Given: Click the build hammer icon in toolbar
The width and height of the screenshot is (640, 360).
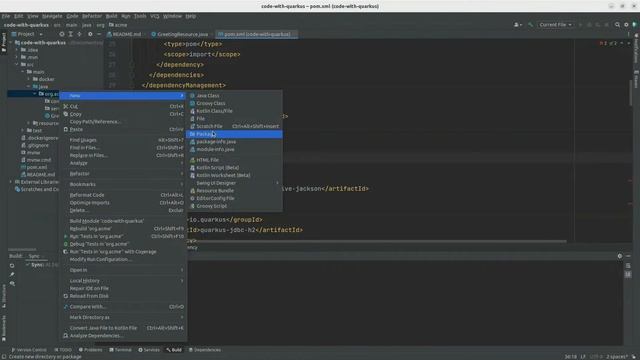Looking at the screenshot, I should (x=530, y=25).
